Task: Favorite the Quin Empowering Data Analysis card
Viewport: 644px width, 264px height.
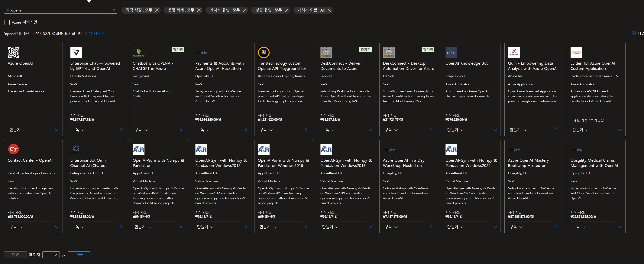Action: tap(557, 129)
